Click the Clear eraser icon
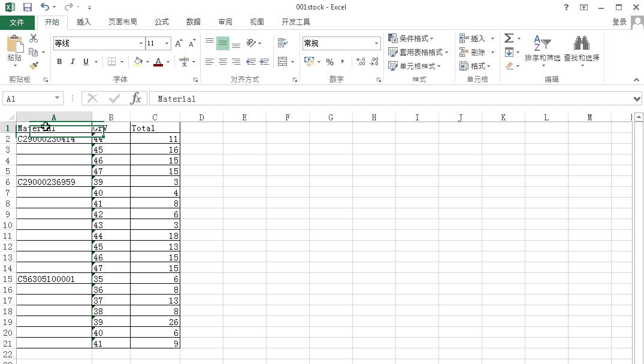644x364 pixels. [x=509, y=66]
